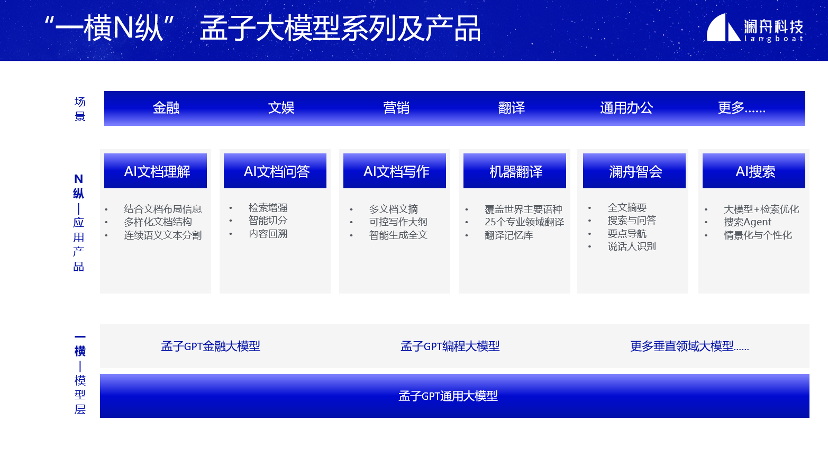This screenshot has width=828, height=468.
Task: Open the AI文档问答 product card
Action: tap(276, 171)
